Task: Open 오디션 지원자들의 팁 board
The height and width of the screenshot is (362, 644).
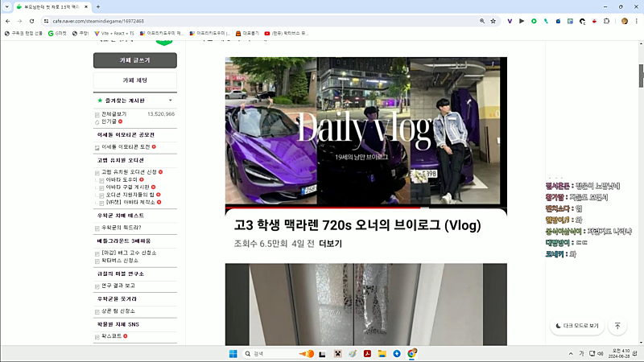Action: pos(130,195)
